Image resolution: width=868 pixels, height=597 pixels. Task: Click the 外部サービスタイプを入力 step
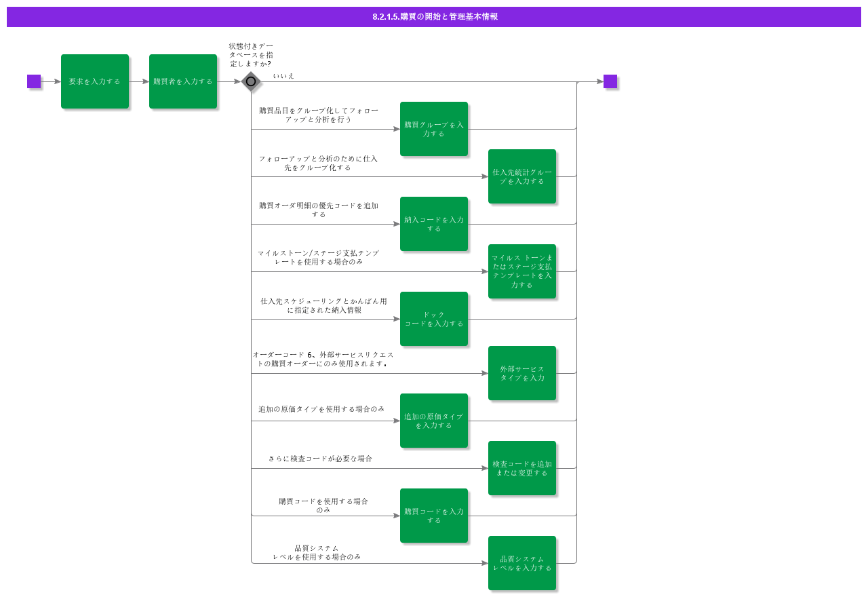[522, 373]
